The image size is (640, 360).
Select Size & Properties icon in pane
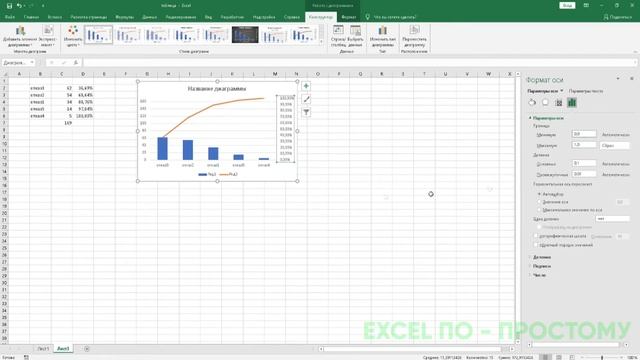559,103
